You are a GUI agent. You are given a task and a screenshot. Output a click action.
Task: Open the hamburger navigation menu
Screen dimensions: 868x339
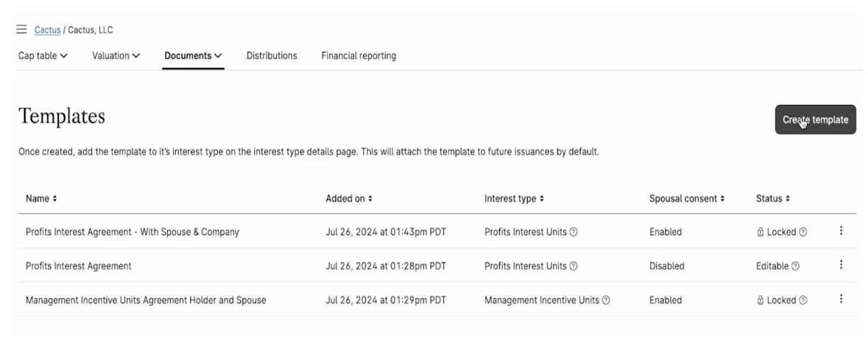pyautogui.click(x=21, y=30)
